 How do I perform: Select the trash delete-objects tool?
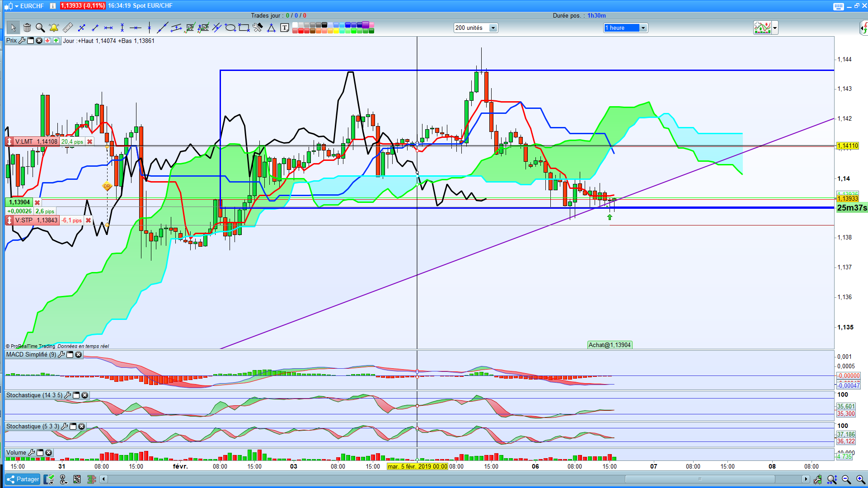click(27, 28)
